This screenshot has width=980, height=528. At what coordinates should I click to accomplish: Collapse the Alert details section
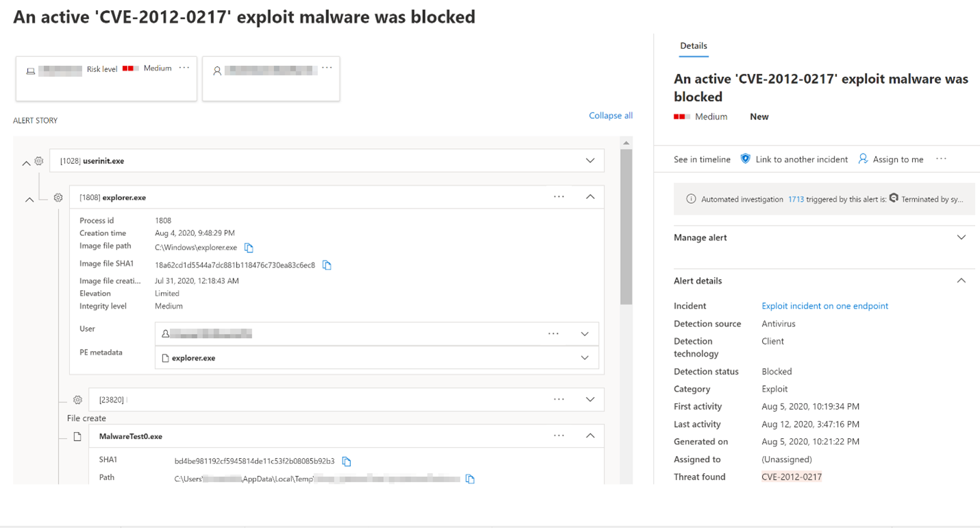pyautogui.click(x=961, y=280)
